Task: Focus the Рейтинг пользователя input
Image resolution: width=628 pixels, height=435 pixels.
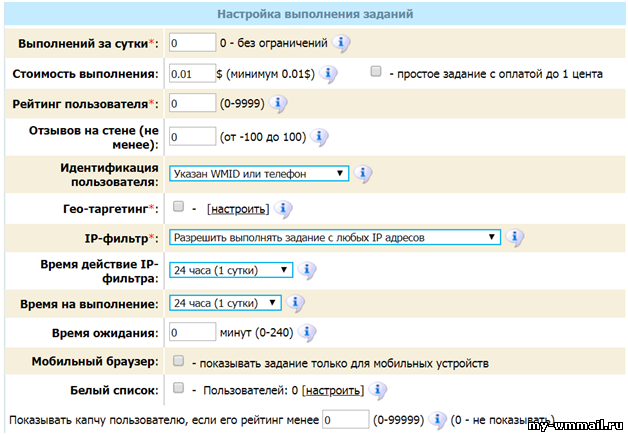Action: (x=192, y=103)
